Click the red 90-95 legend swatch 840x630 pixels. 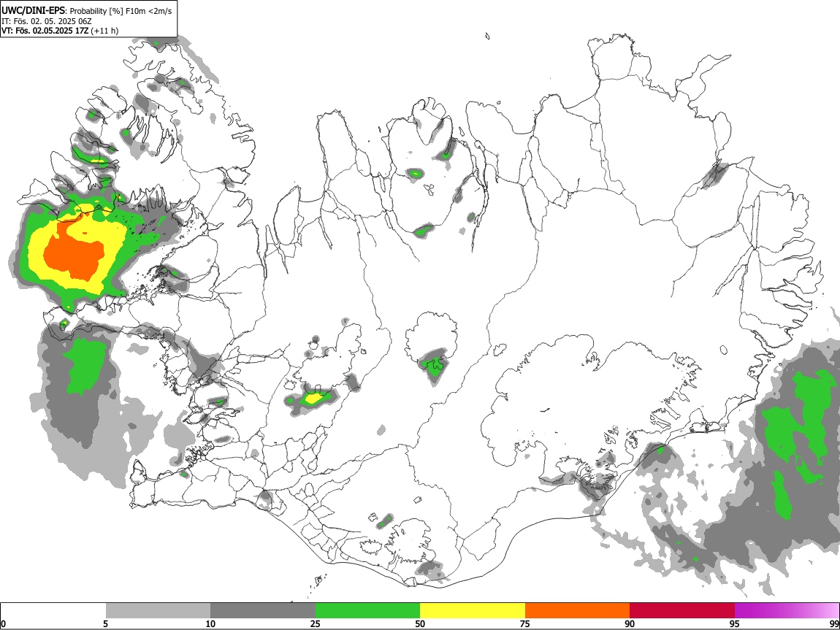coord(682,611)
